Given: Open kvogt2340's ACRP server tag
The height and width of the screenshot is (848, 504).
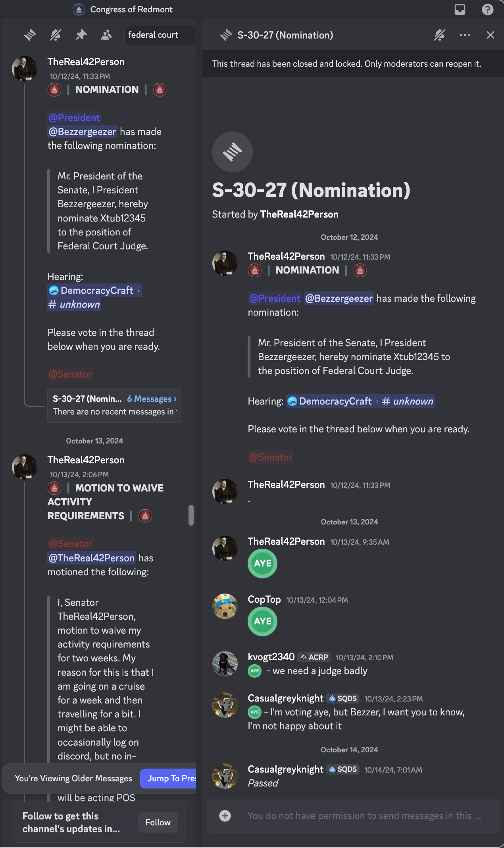Looking at the screenshot, I should coord(314,657).
